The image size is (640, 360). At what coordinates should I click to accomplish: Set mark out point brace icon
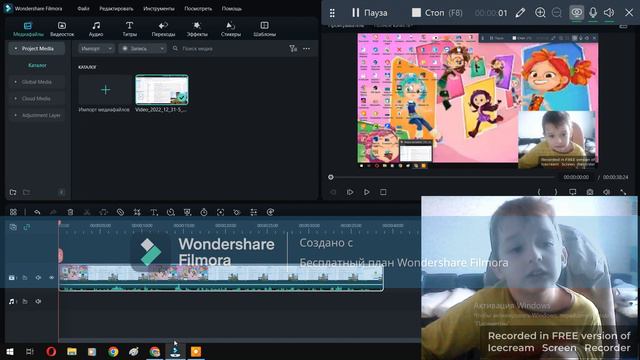556,192
